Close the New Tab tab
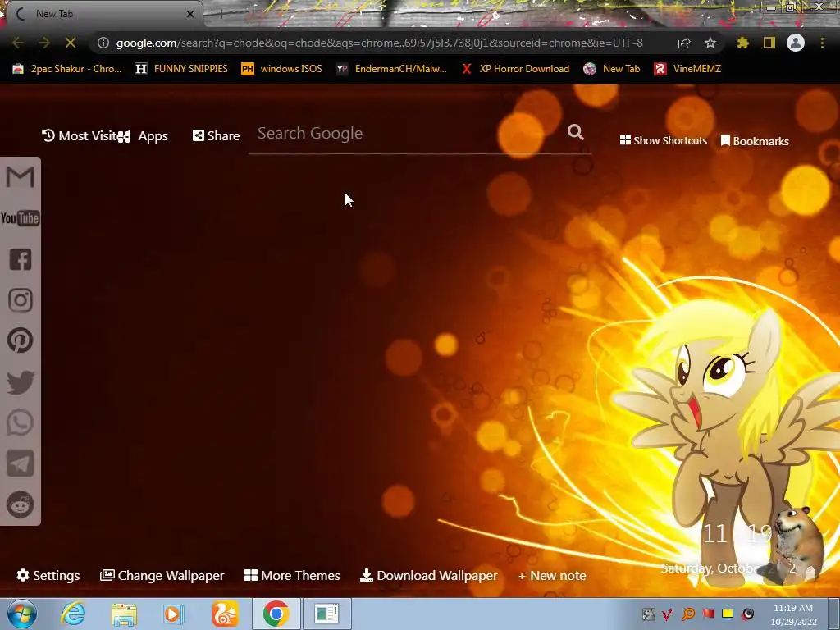Screen dimensions: 840x630 (x=190, y=14)
